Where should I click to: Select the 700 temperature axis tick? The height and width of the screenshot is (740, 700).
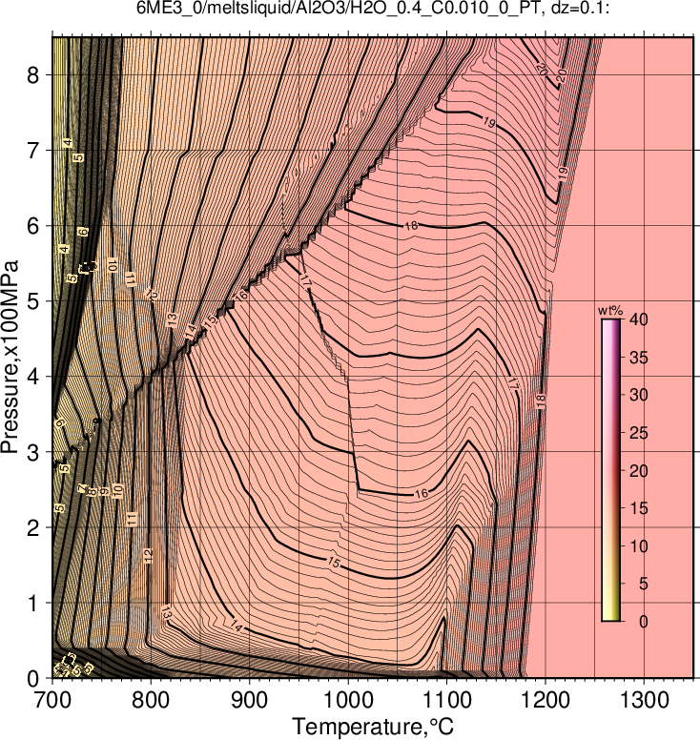click(51, 700)
